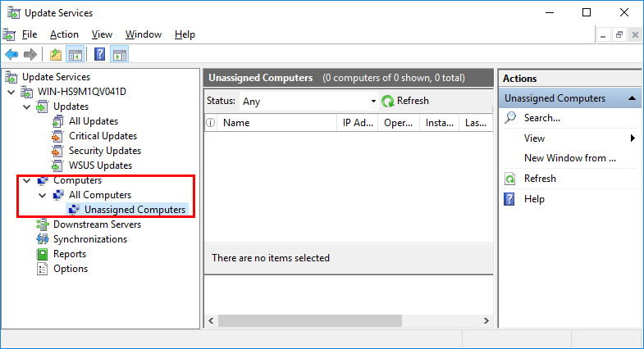This screenshot has width=644, height=349.
Task: Open the Status dropdown set to Any
Action: point(308,102)
